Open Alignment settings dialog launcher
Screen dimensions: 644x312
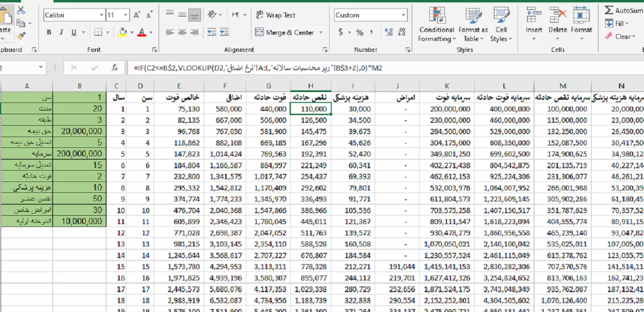pyautogui.click(x=325, y=50)
